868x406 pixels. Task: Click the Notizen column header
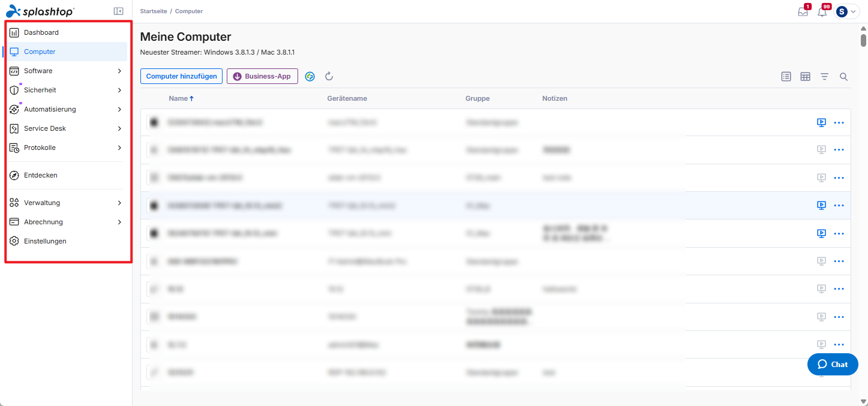coord(555,98)
